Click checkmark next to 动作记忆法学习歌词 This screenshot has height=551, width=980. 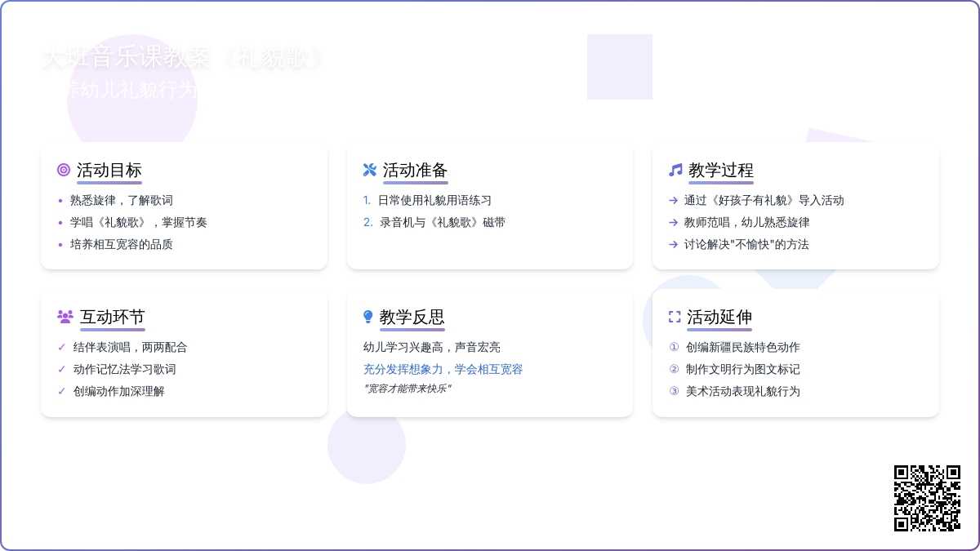62,369
